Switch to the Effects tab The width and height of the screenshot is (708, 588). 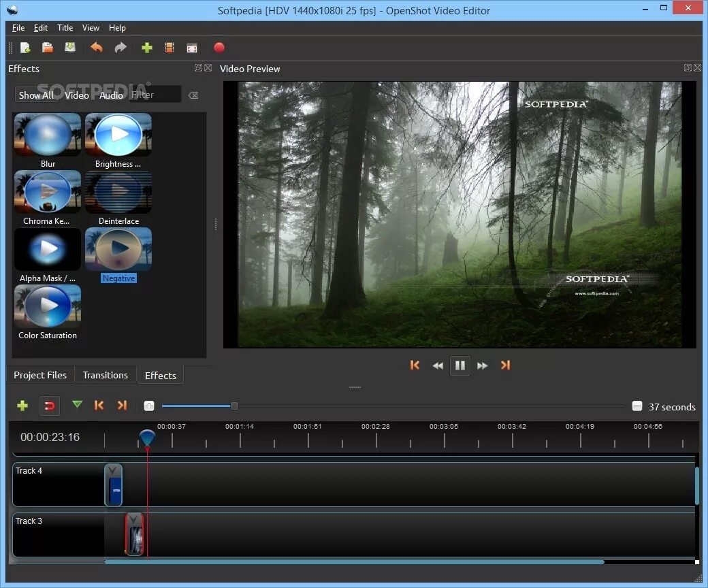(160, 376)
